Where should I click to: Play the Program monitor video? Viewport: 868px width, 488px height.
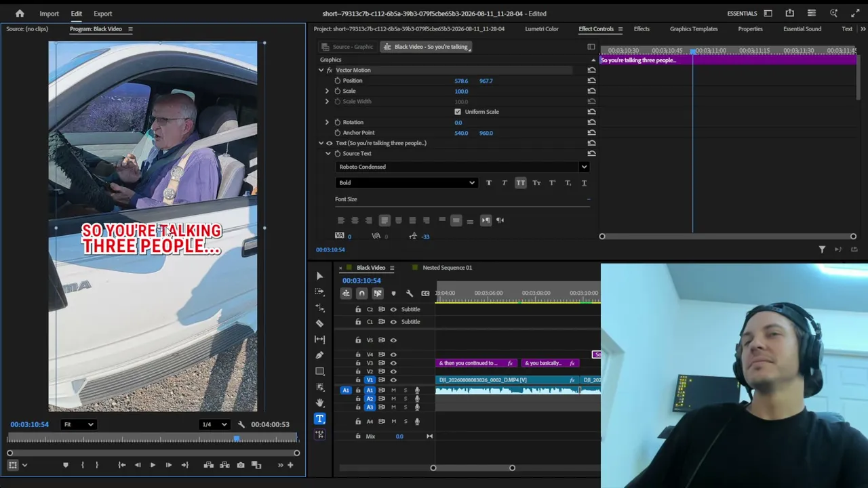pos(153,465)
